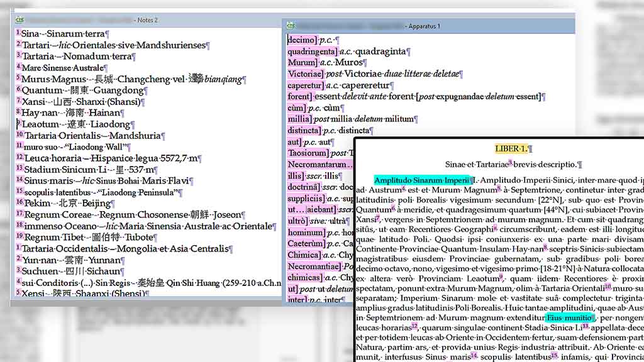Viewport: 644px width, 362px height.
Task: Select apparatus entry 'quadringenta] a.c. quadraginta'
Action: [348, 52]
